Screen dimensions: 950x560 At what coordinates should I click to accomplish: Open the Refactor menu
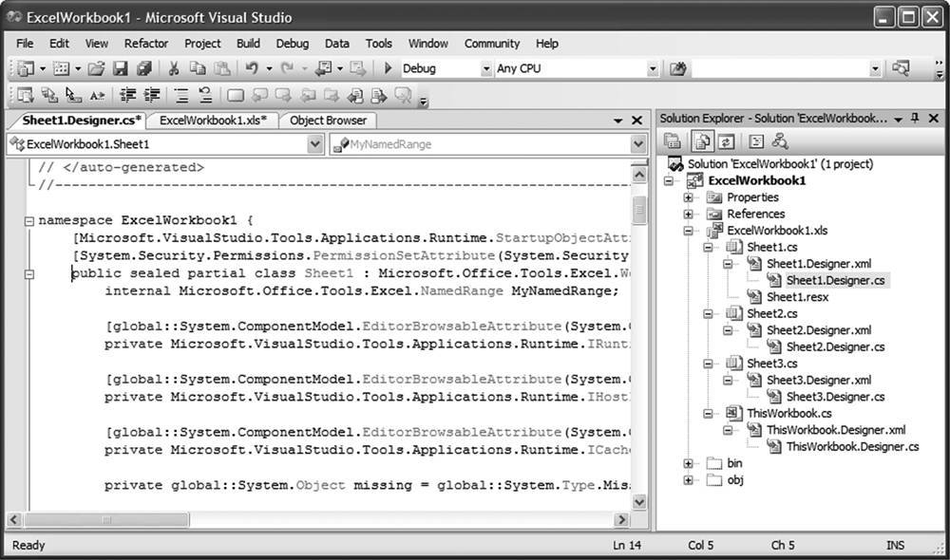(145, 43)
